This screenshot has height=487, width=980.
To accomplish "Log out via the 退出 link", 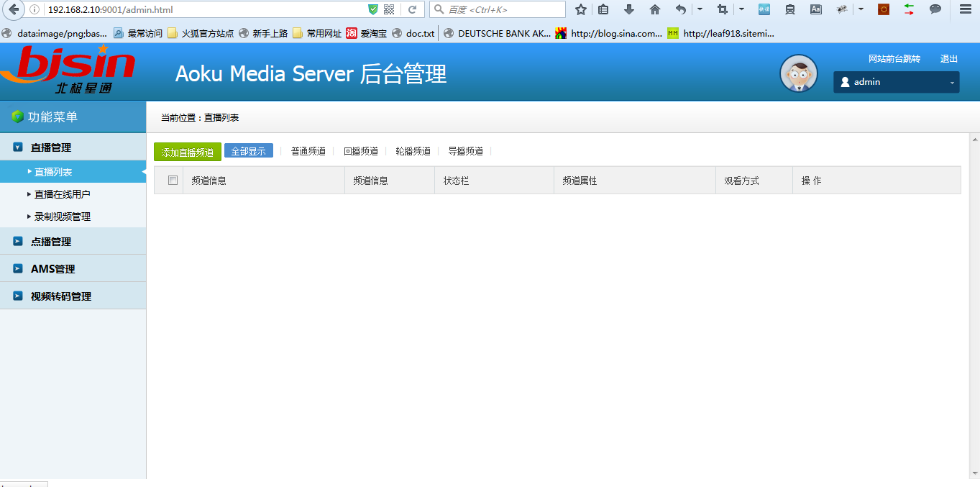I will click(x=948, y=58).
